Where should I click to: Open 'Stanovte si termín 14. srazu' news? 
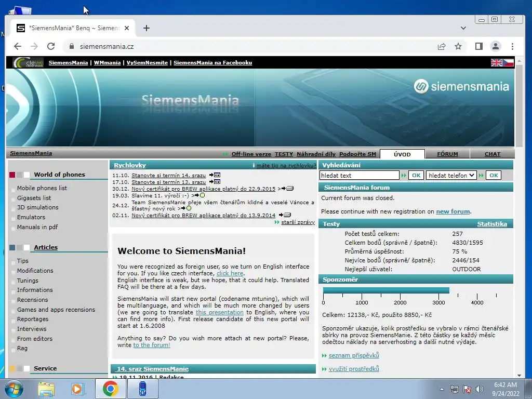[168, 176]
